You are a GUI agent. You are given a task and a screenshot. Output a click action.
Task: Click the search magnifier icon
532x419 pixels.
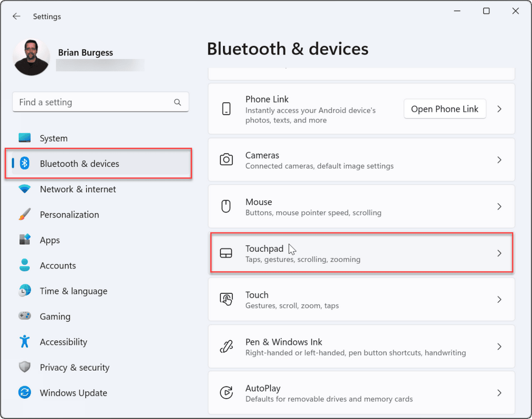click(178, 102)
